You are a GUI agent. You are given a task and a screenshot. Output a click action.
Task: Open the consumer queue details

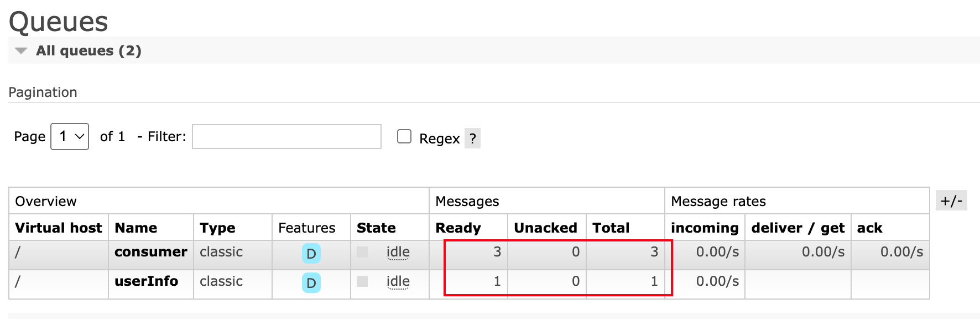[150, 252]
